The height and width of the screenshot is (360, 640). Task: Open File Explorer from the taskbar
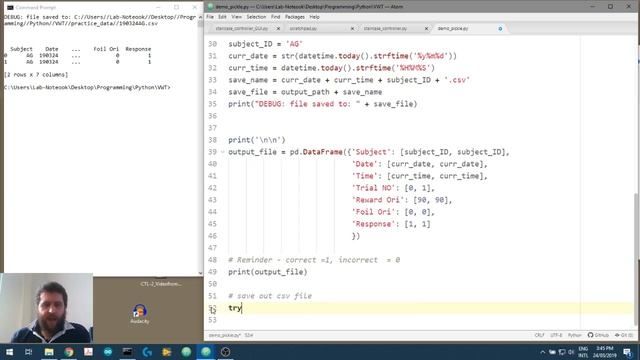click(x=49, y=352)
